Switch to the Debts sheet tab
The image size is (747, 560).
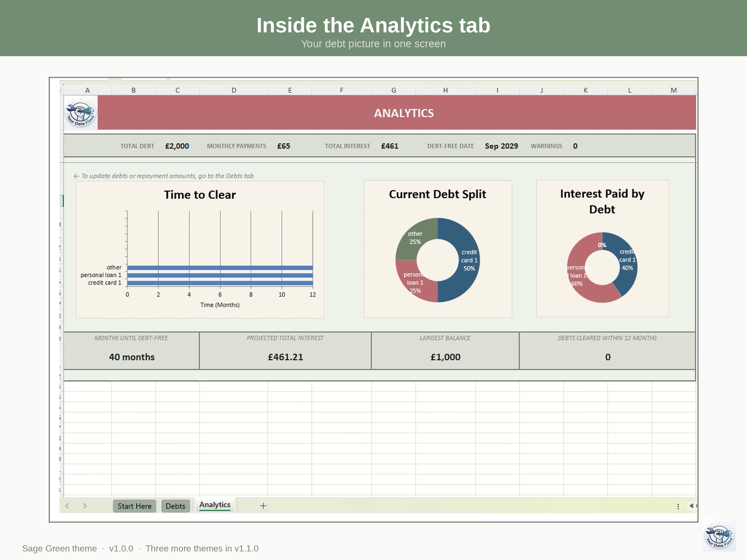175,506
